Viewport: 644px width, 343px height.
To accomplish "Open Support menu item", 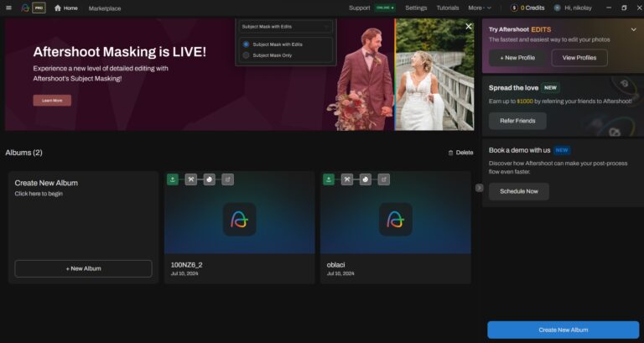I will [x=360, y=8].
